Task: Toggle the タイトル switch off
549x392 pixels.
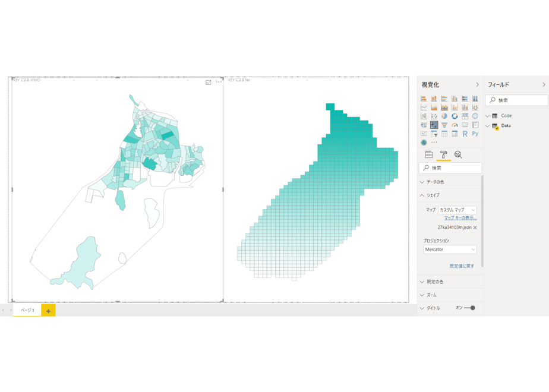Action: (x=469, y=308)
